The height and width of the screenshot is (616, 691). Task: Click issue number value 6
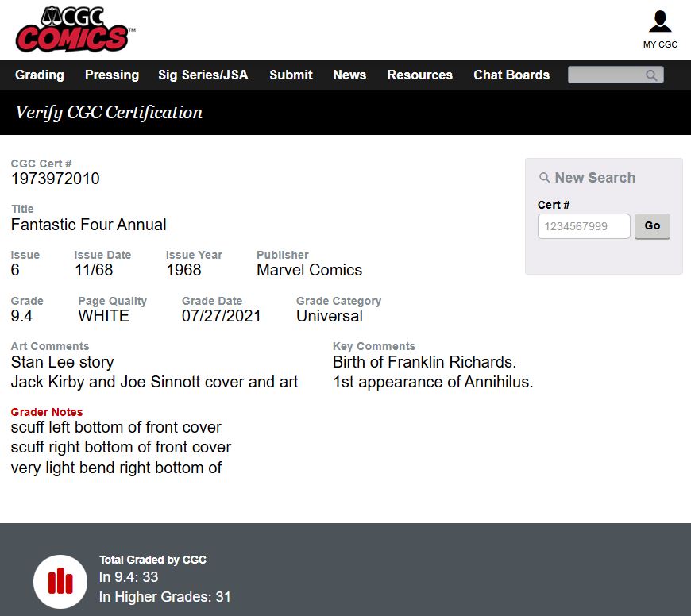click(x=15, y=270)
